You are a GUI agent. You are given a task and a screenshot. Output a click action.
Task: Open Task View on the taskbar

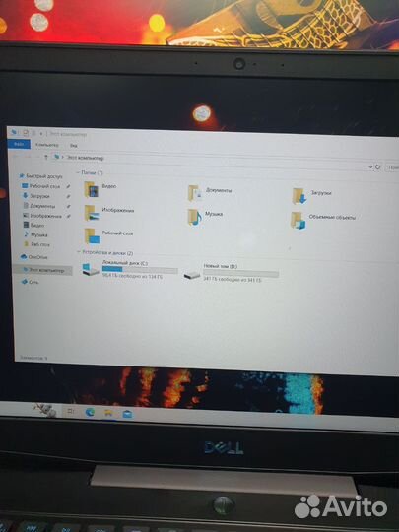click(71, 411)
